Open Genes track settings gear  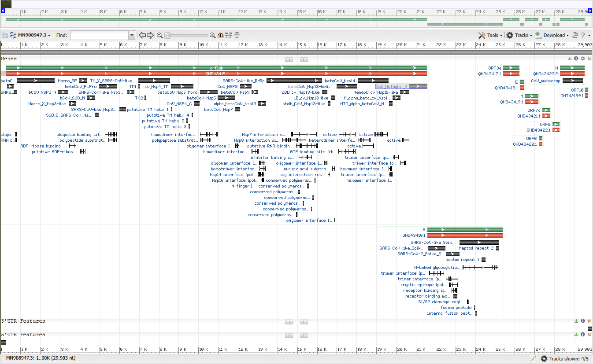coord(583,59)
